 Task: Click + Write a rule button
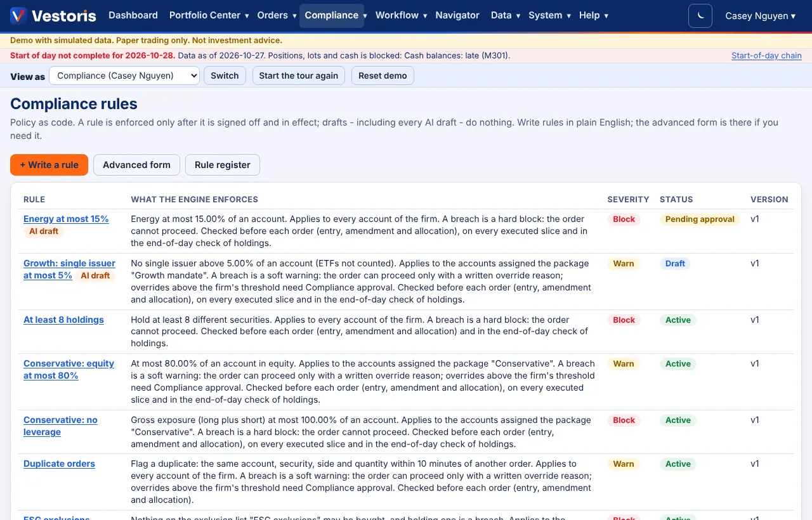(49, 165)
